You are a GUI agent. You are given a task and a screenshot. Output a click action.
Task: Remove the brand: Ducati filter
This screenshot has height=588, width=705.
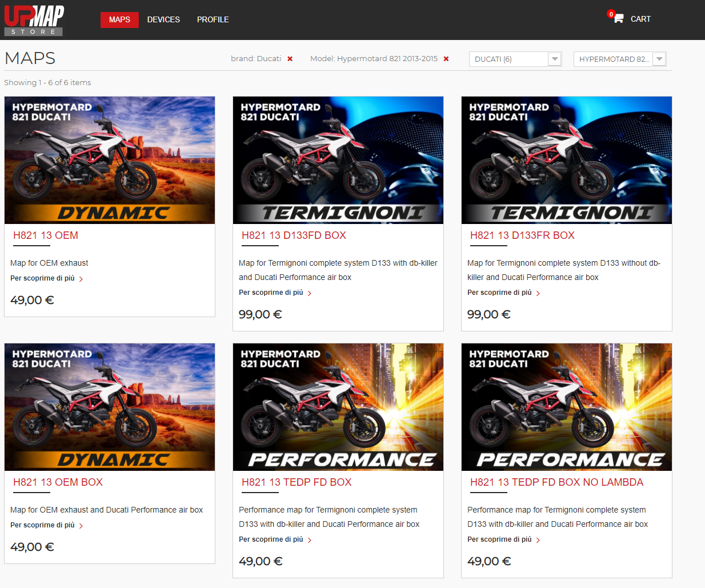tap(290, 59)
